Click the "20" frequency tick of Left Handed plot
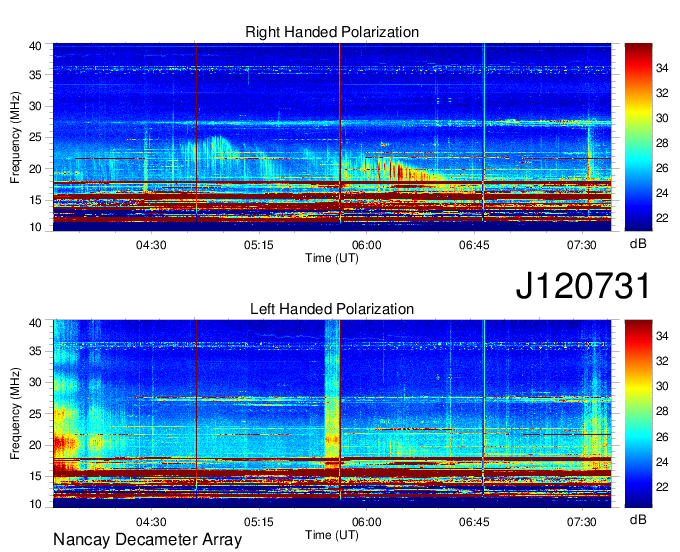680x552 pixels. tap(36, 445)
